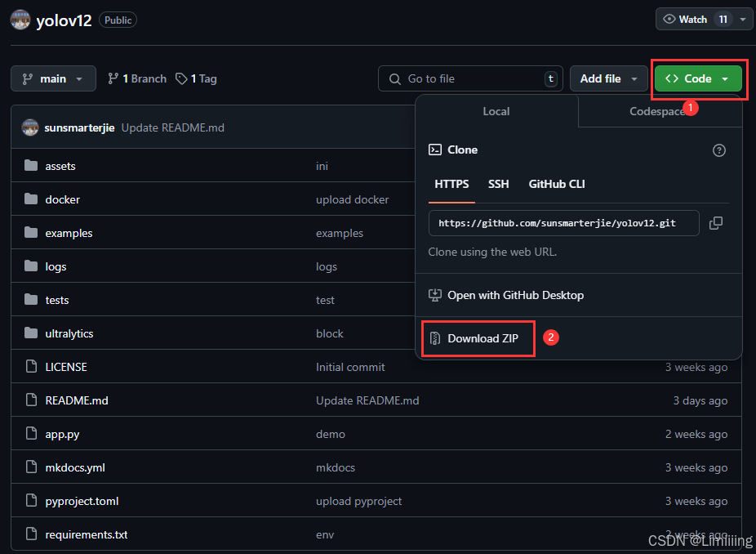Open the examples folder
The image size is (756, 554).
(69, 233)
